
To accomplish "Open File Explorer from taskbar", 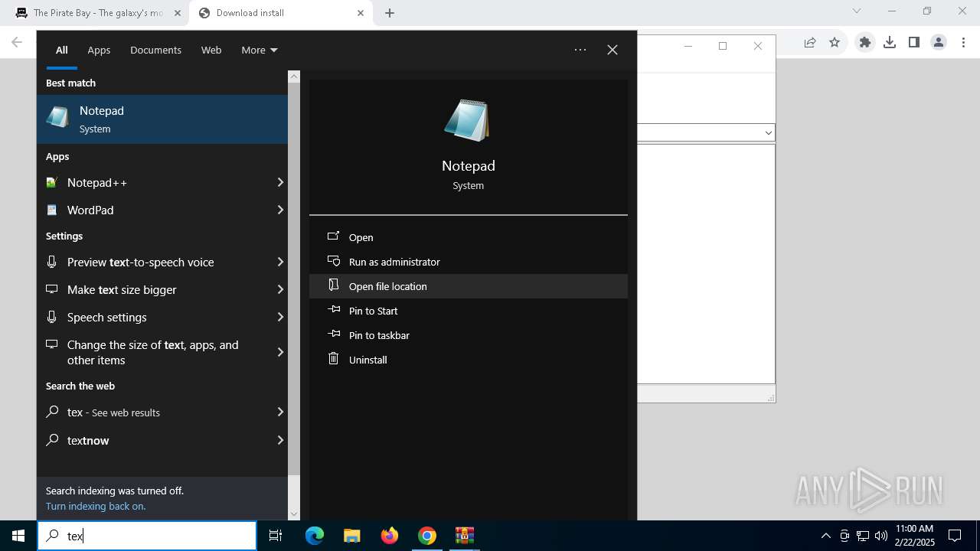I will 351,536.
